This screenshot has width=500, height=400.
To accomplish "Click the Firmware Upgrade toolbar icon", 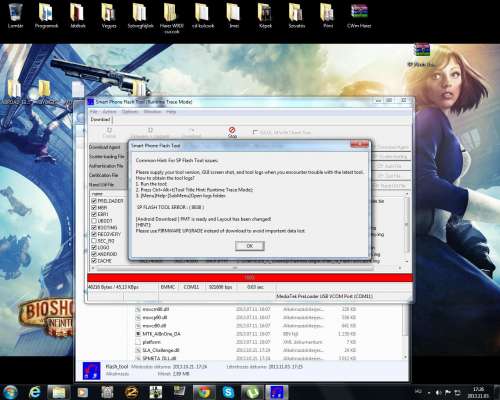I will click(150, 132).
